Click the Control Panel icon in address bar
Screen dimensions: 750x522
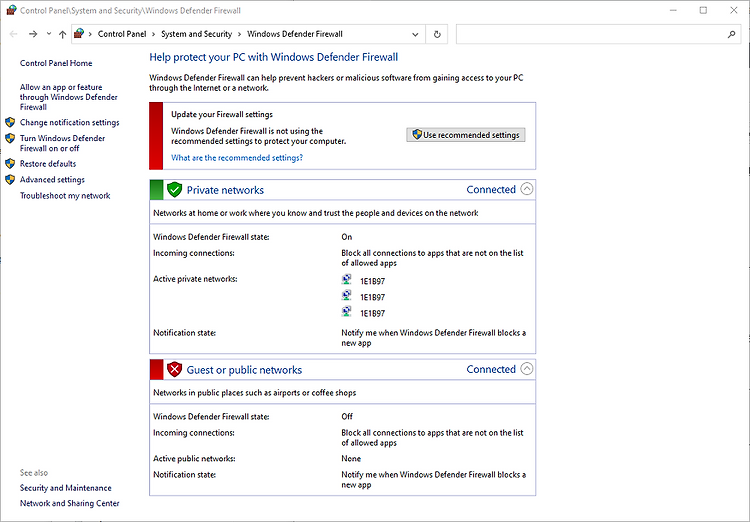(x=79, y=33)
